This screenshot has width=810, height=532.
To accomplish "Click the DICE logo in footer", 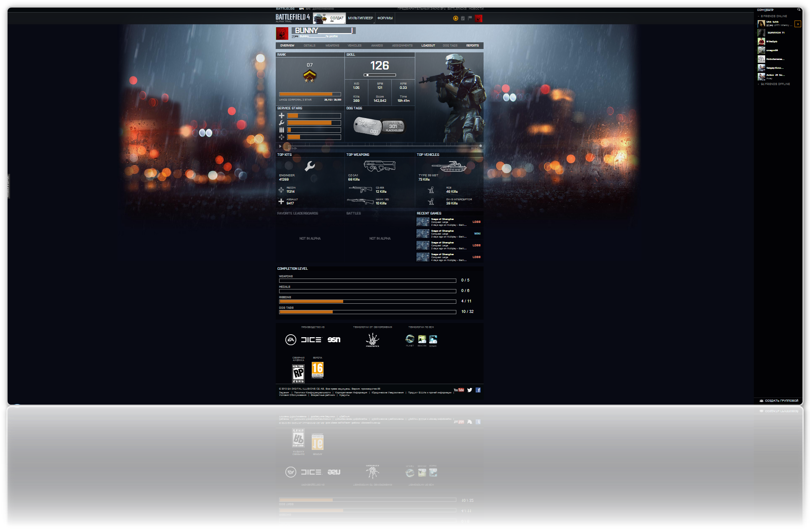I will [311, 340].
